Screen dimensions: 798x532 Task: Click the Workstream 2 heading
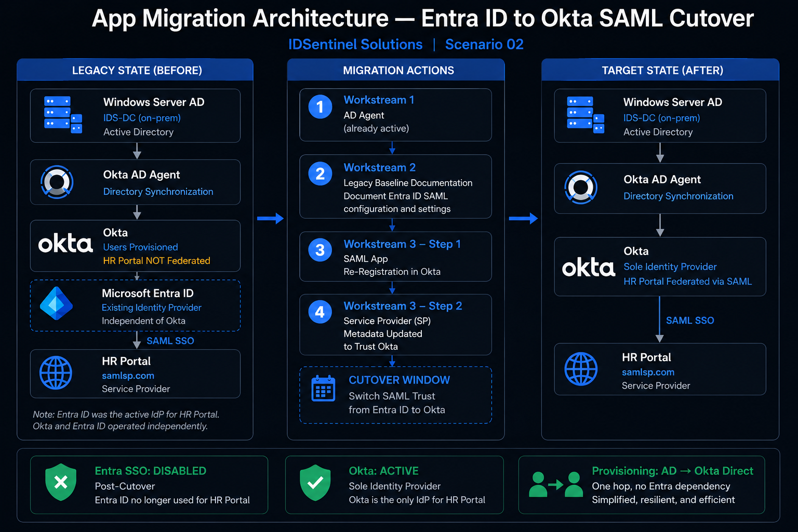coord(379,167)
